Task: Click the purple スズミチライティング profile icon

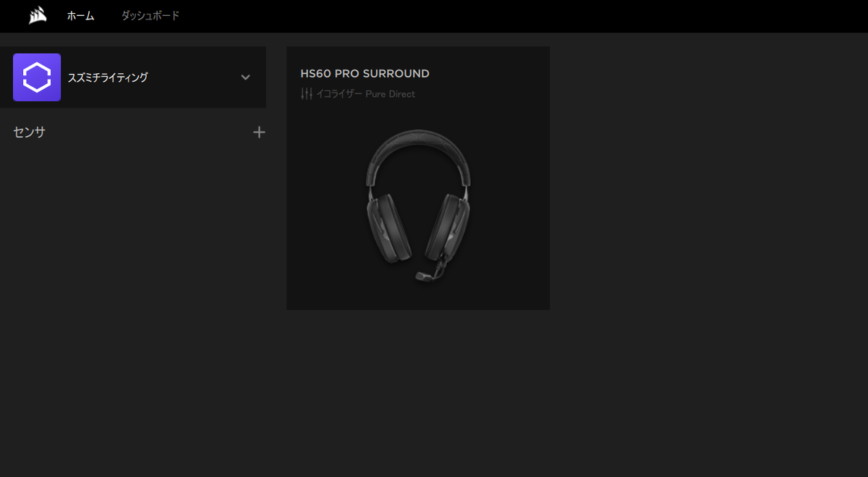Action: [37, 77]
